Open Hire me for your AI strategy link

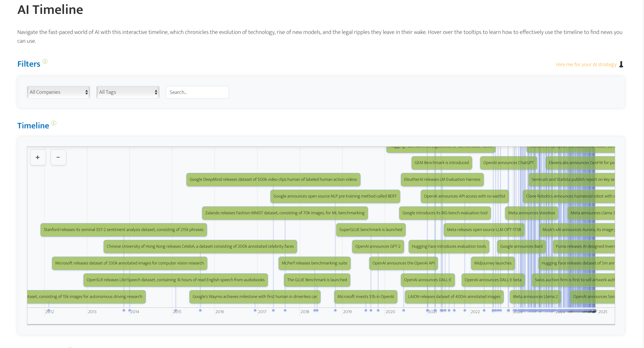tap(586, 65)
